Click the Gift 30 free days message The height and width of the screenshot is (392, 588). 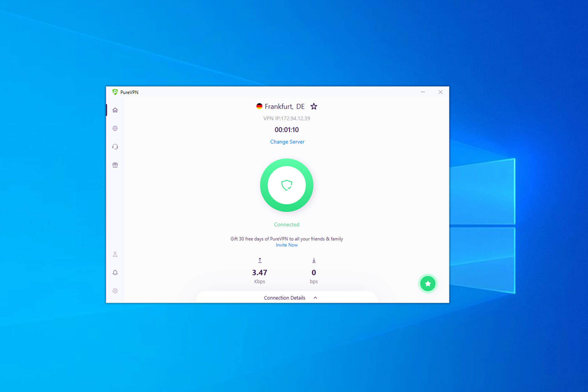(x=287, y=239)
